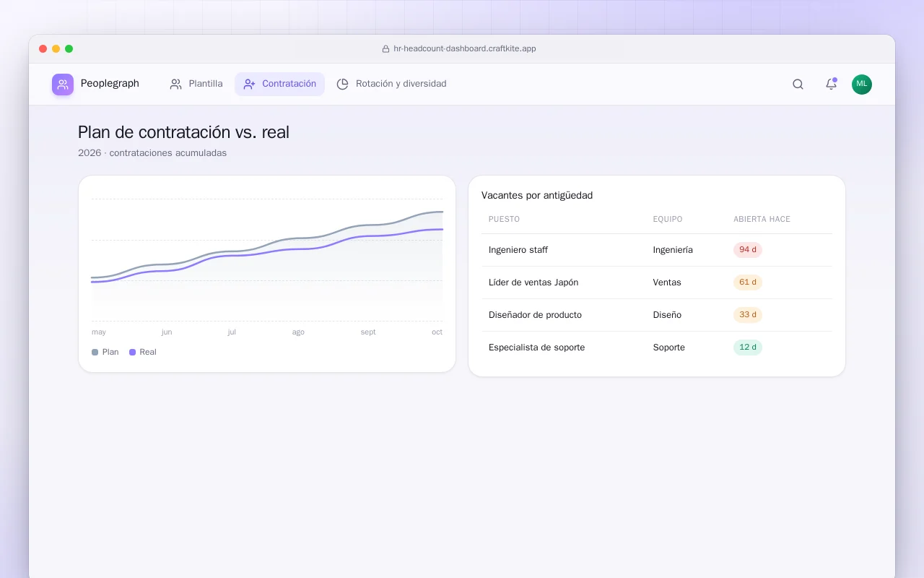Image resolution: width=924 pixels, height=578 pixels.
Task: Sort by the EQUIPO column header
Action: point(668,219)
